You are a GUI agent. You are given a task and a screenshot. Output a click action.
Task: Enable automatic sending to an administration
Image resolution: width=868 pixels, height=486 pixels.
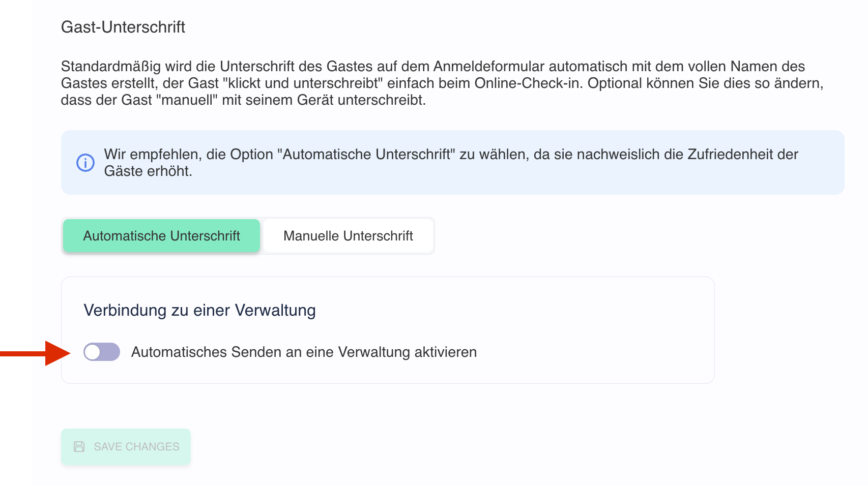pyautogui.click(x=102, y=352)
